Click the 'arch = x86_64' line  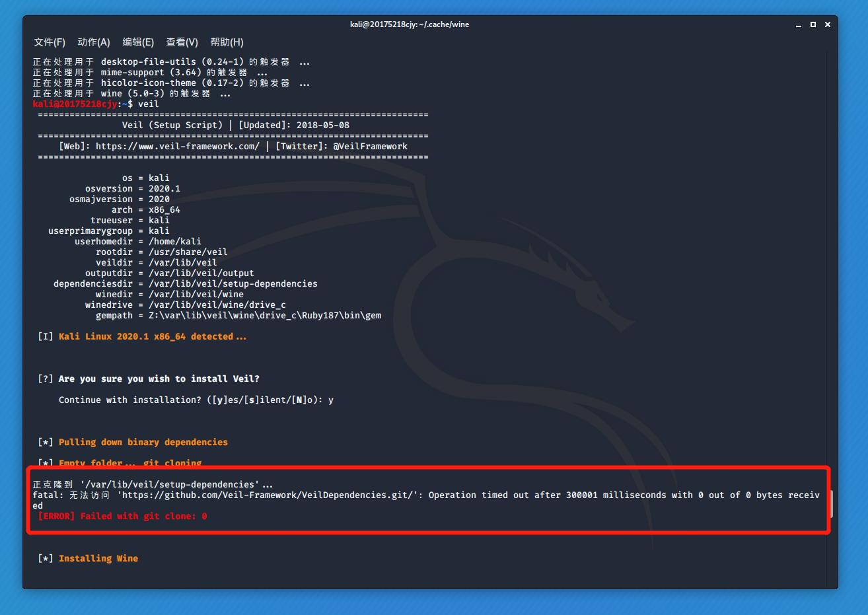click(x=146, y=210)
